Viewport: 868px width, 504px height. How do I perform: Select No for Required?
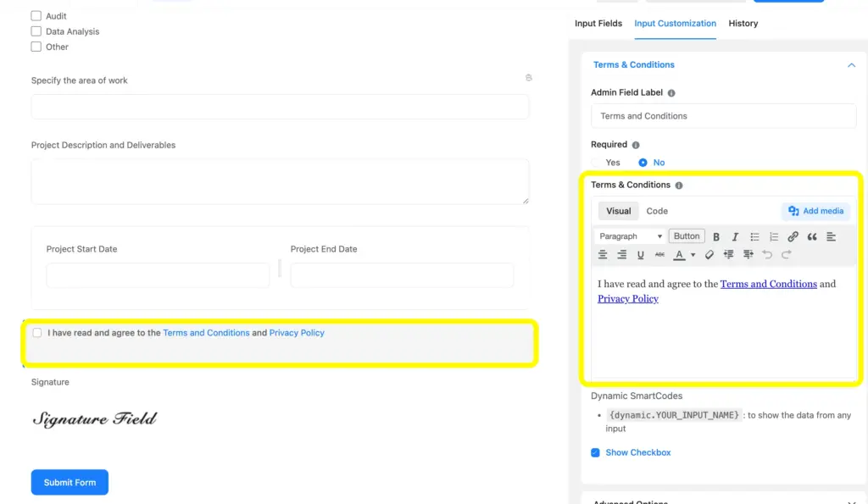click(643, 163)
